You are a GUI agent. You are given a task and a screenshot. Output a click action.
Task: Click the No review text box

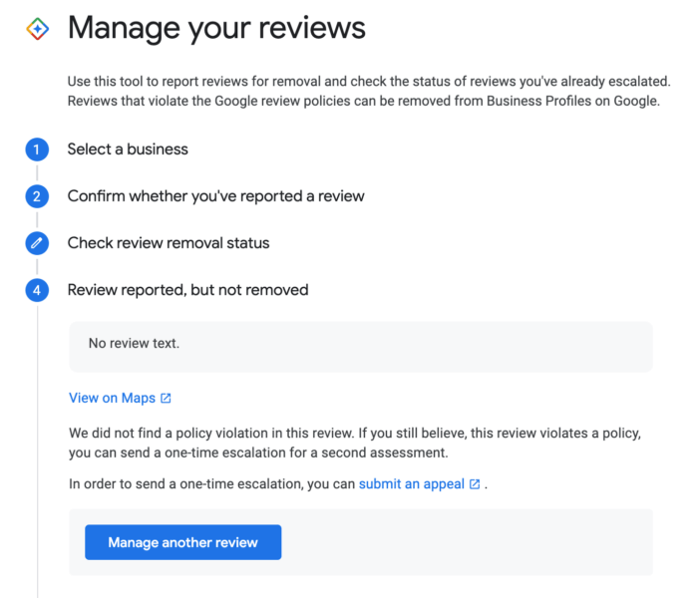tap(360, 345)
